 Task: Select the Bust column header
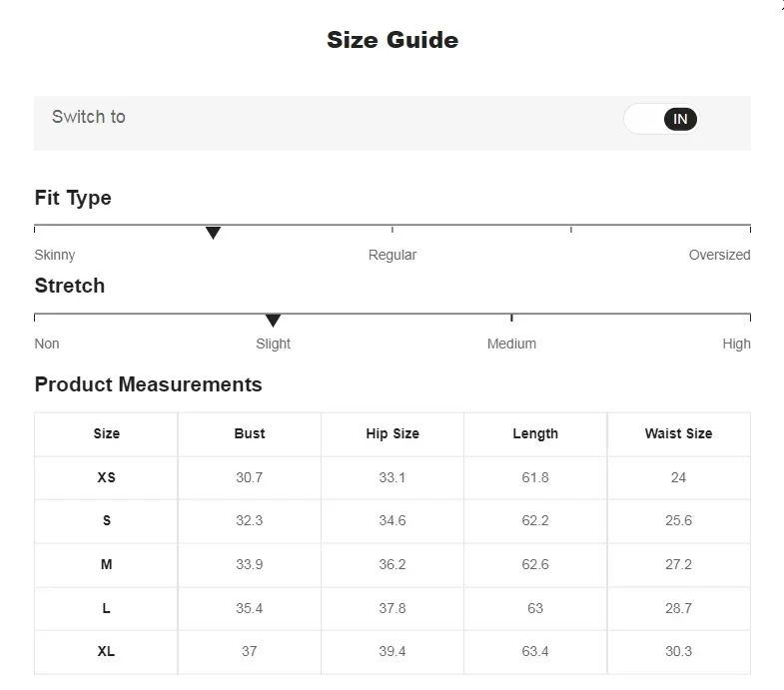(x=250, y=433)
